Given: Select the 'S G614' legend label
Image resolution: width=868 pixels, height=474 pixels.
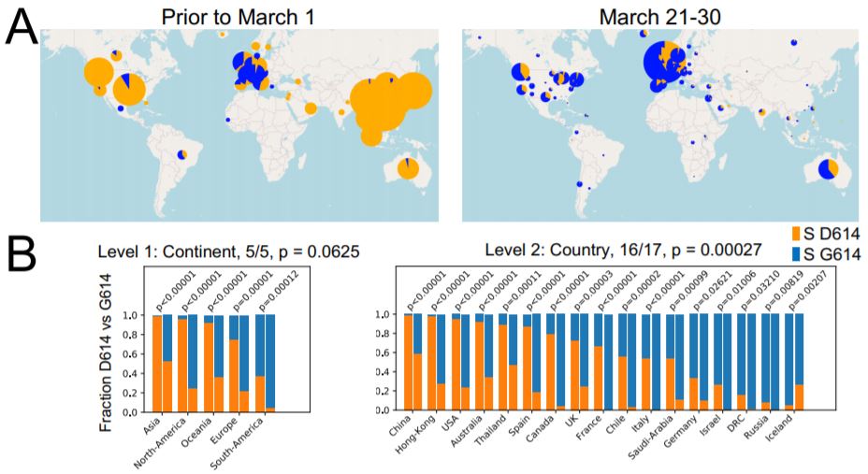Looking at the screenshot, I should (x=832, y=254).
